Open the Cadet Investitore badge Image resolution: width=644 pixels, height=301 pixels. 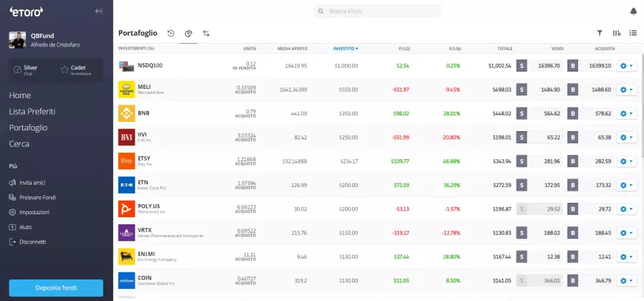pos(79,70)
